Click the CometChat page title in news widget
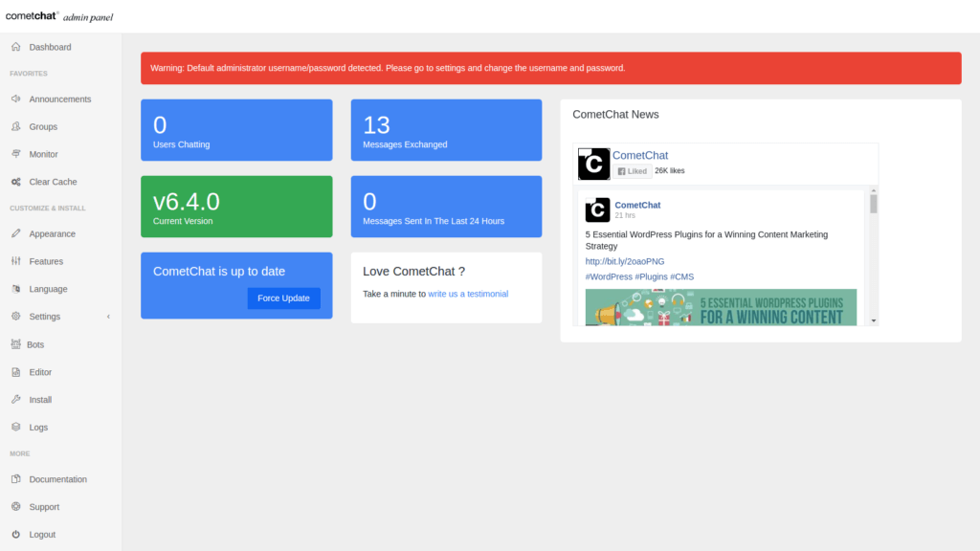Viewport: 980px width, 551px height. pyautogui.click(x=640, y=155)
